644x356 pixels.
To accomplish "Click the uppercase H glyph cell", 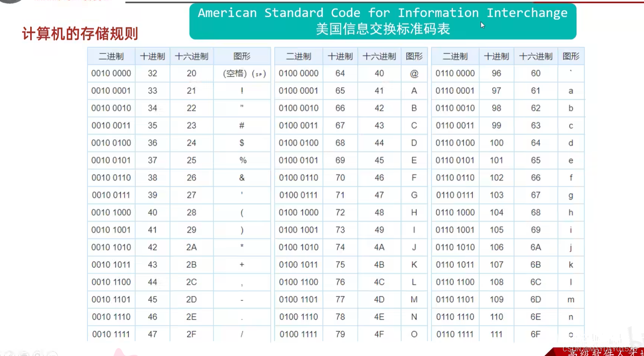I will coord(414,213).
